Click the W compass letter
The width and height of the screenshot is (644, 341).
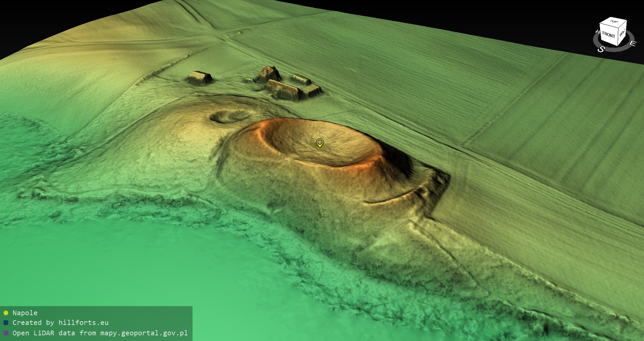coord(597,32)
